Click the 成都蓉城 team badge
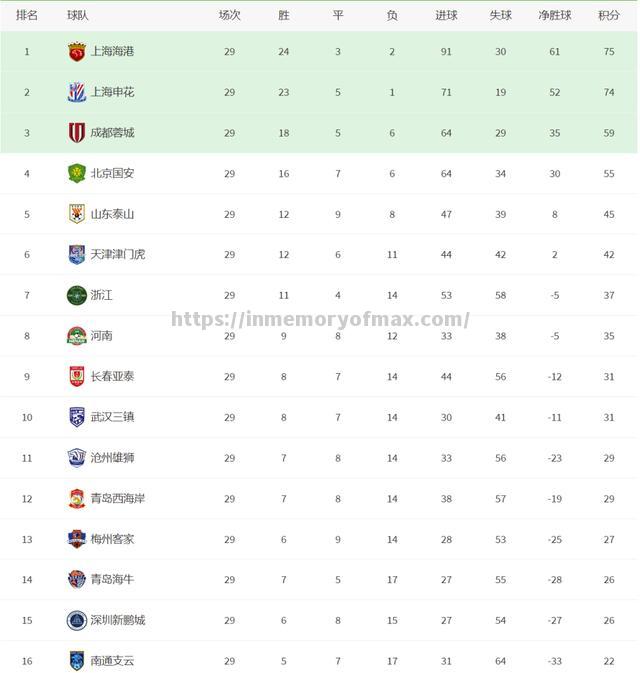 tap(77, 133)
